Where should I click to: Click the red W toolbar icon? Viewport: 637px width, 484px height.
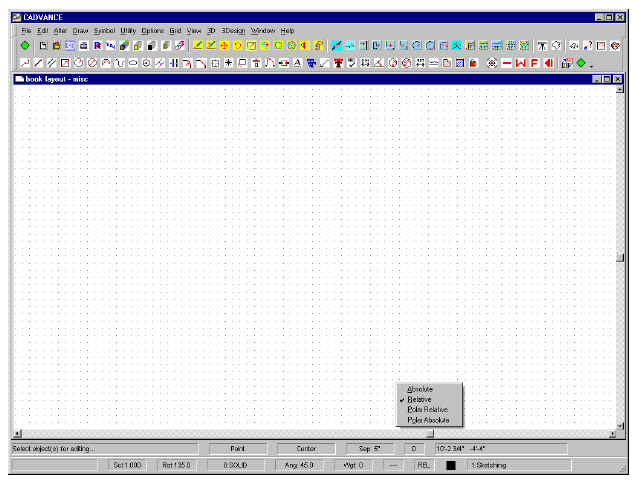520,63
